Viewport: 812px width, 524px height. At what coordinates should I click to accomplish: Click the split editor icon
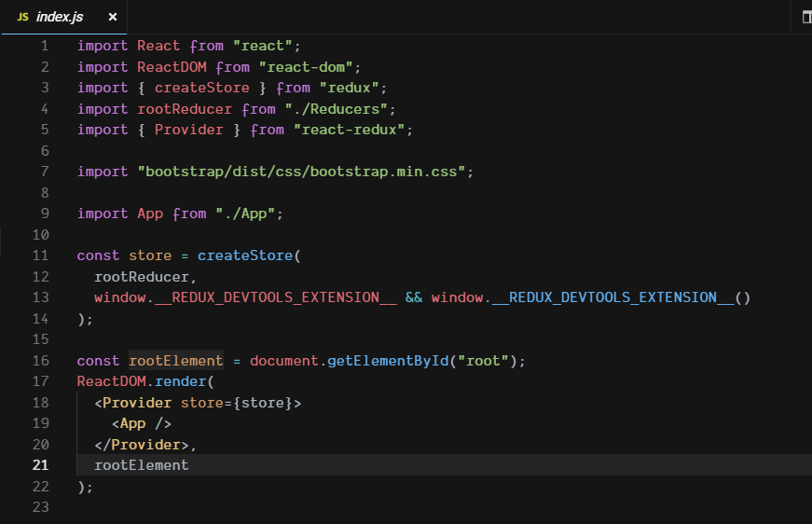[806, 17]
